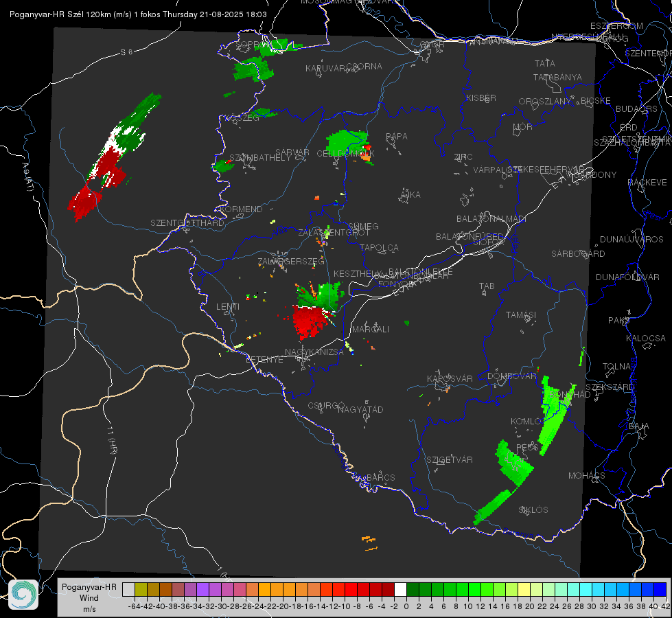Click the SUMEG city label

[x=363, y=226]
